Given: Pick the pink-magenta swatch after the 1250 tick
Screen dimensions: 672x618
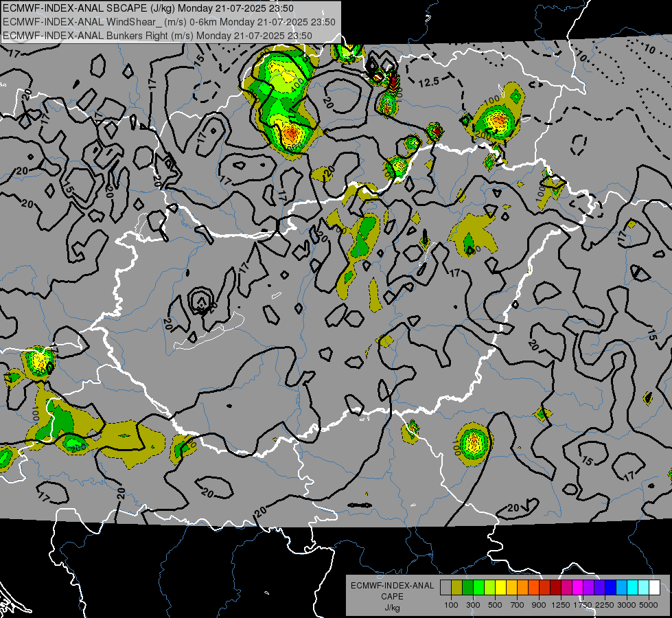Looking at the screenshot, I should click(567, 587).
